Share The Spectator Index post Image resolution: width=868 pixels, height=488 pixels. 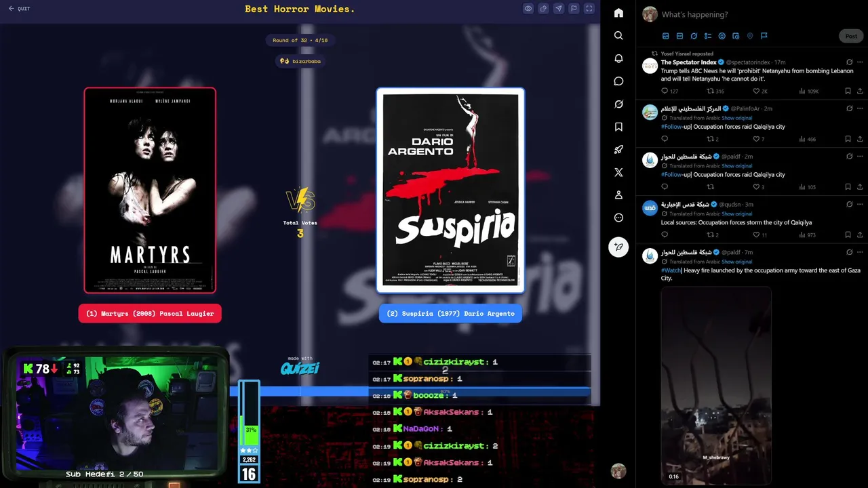tap(860, 91)
